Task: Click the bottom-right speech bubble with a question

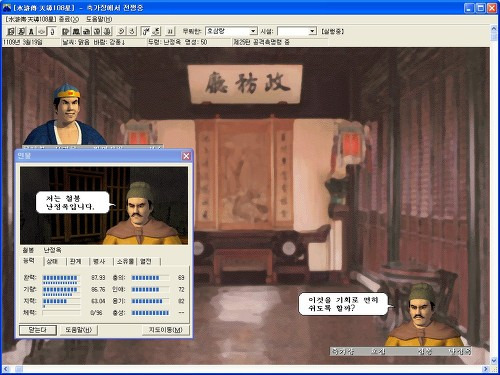Action: pos(343,304)
